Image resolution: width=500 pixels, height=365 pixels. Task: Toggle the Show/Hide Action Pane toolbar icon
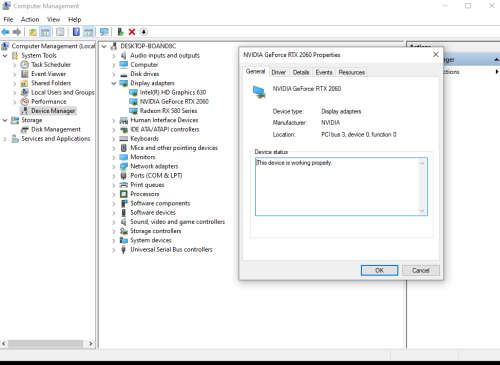point(88,32)
